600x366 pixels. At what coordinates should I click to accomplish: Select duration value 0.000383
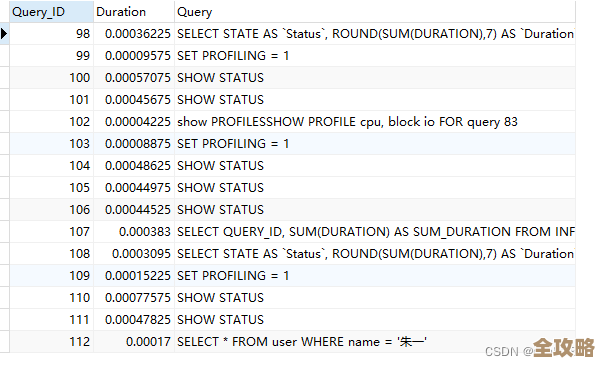pyautogui.click(x=145, y=232)
